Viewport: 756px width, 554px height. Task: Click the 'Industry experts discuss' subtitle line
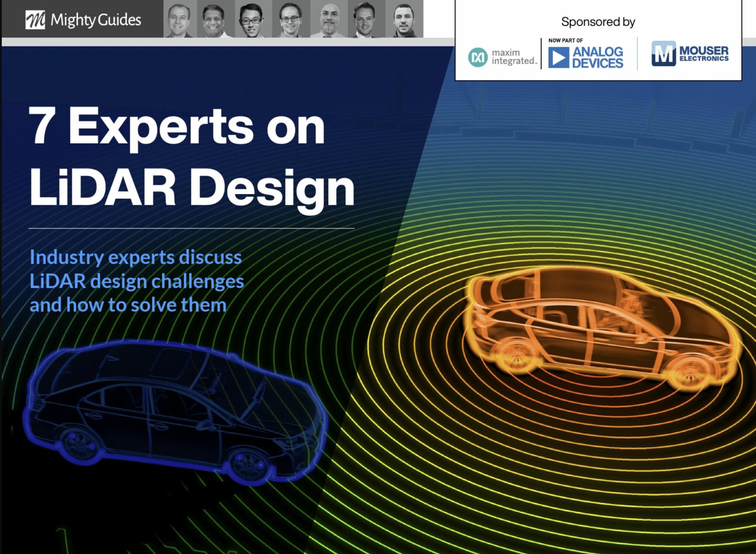135,258
